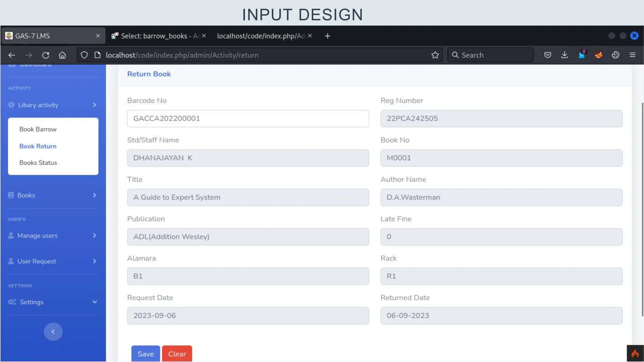Click the browser Search box

pyautogui.click(x=491, y=55)
